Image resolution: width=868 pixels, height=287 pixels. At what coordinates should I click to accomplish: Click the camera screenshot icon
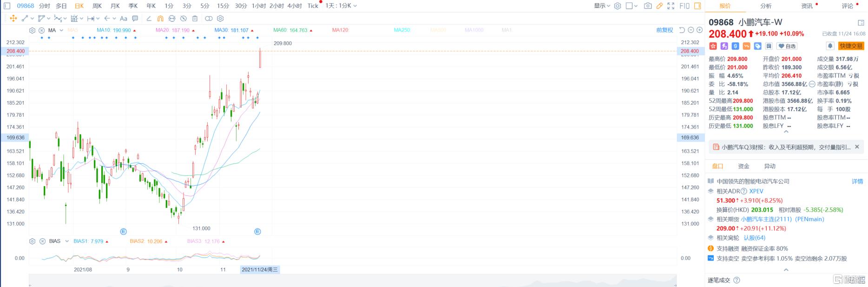[648, 6]
